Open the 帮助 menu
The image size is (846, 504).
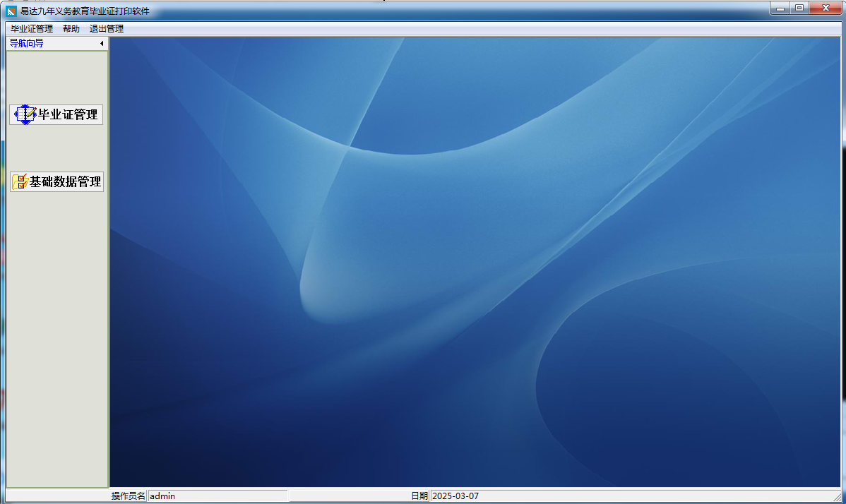(71, 28)
